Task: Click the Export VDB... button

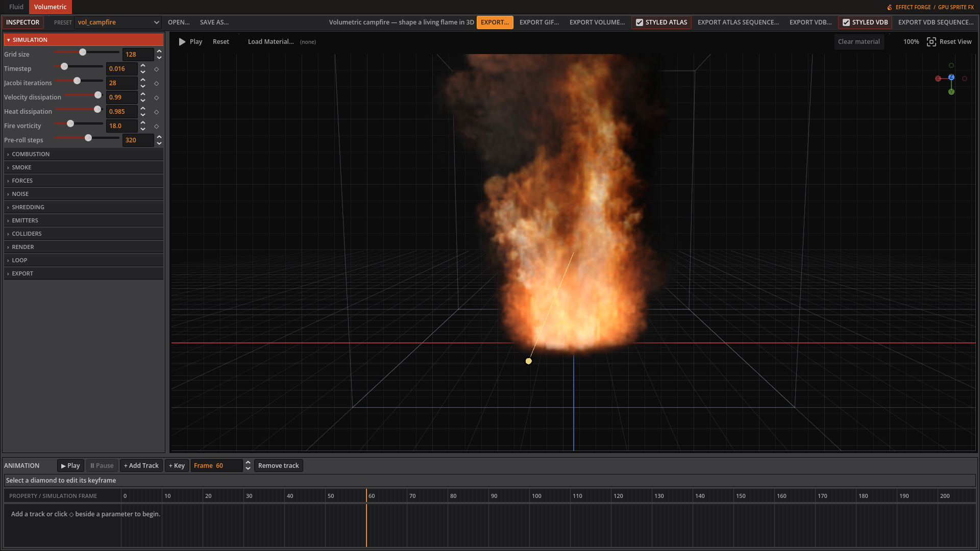Action: click(811, 22)
